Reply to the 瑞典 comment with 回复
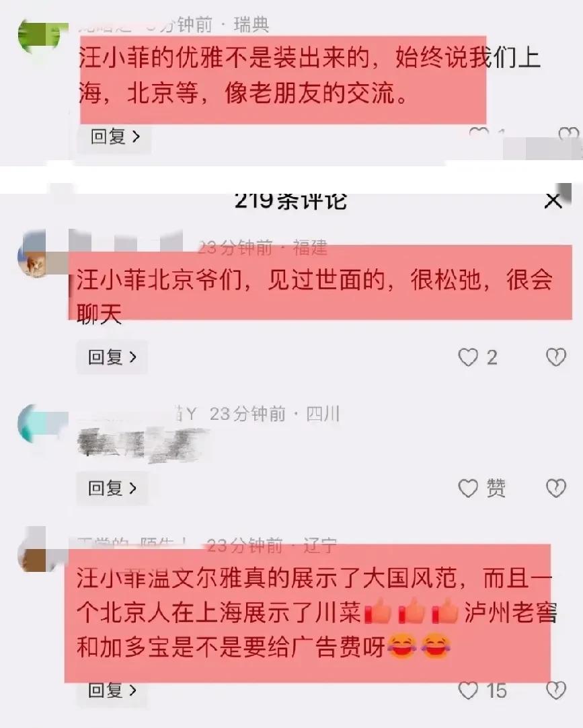Image resolution: width=583 pixels, height=728 pixels. coord(115,137)
